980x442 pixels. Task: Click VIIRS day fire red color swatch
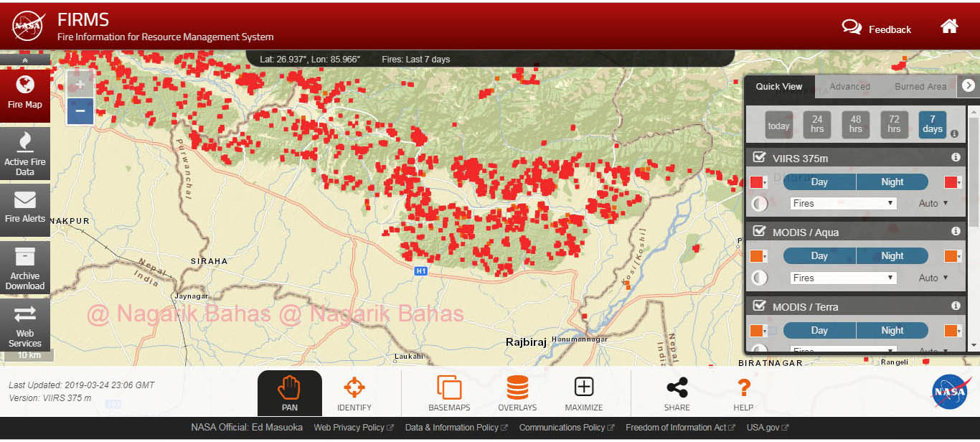(x=756, y=182)
